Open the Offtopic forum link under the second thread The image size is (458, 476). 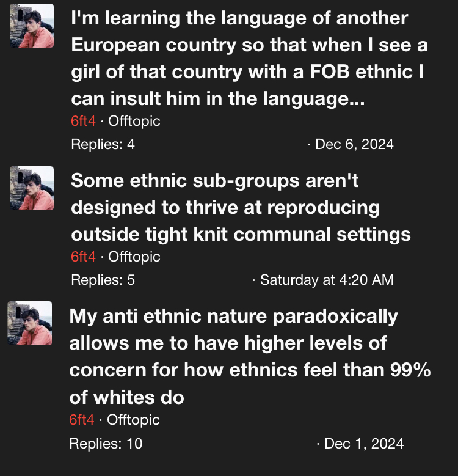tap(134, 257)
